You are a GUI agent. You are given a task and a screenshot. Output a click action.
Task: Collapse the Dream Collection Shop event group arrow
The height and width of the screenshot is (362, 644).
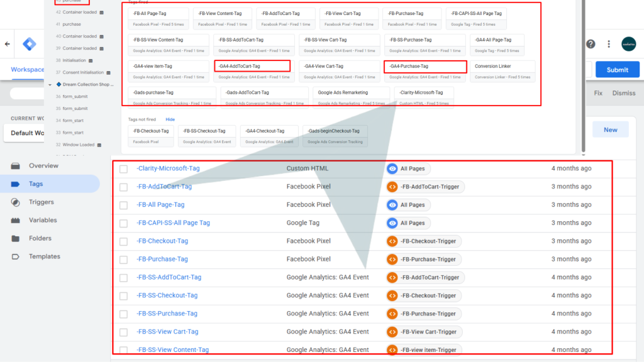(50, 85)
